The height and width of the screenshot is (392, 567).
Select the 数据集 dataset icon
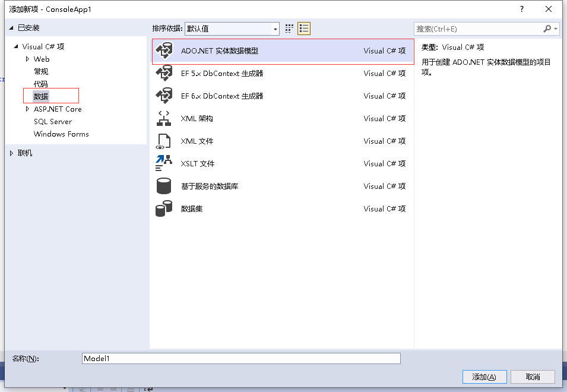point(164,208)
